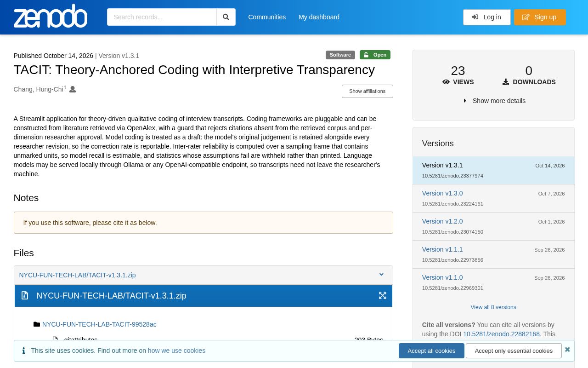Open the Communities menu item
588x368 pixels.
[x=267, y=17]
